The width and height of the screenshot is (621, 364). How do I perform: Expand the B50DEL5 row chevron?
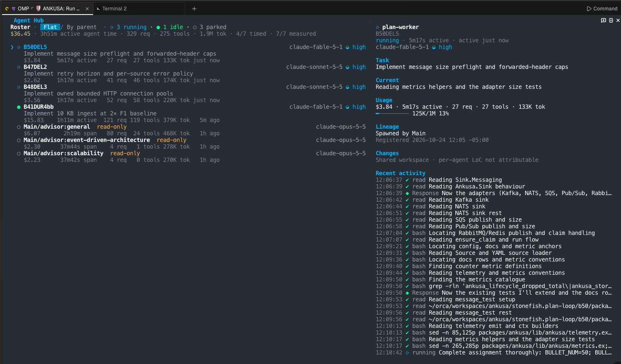(x=12, y=47)
